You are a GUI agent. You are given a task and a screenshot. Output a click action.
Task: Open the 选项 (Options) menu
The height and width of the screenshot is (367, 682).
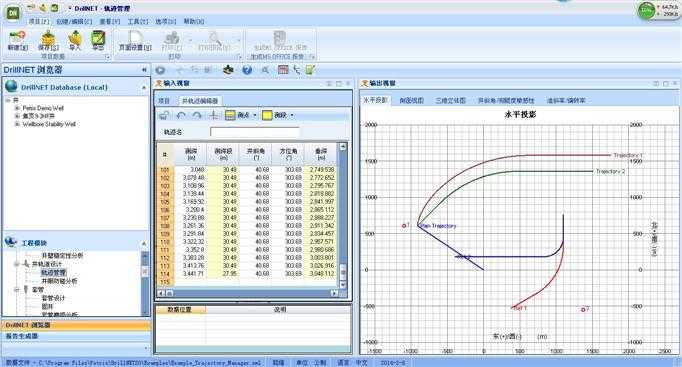[166, 21]
